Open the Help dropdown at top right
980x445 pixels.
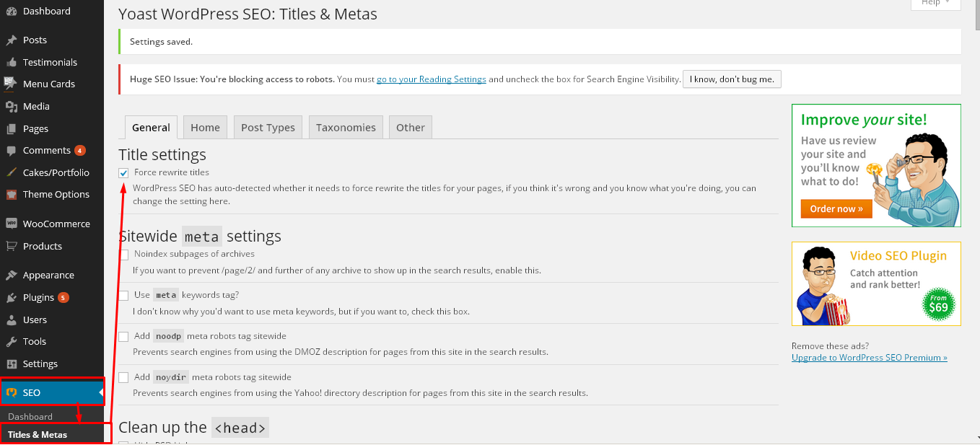coord(935,4)
